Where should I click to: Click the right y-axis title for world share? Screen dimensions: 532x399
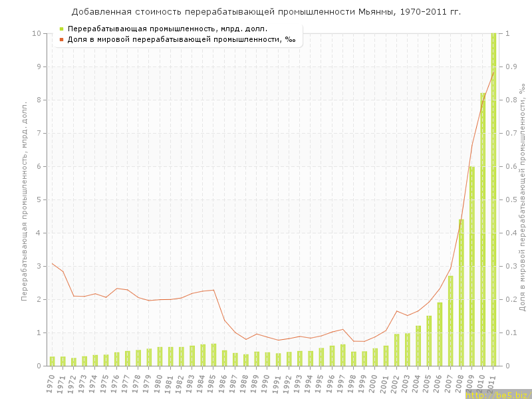[522, 199]
